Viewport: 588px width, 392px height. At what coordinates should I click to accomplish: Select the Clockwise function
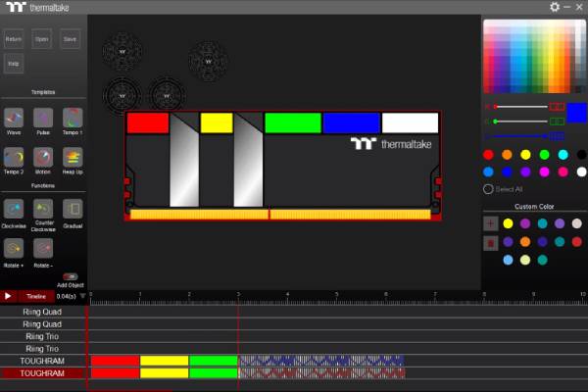[14, 209]
